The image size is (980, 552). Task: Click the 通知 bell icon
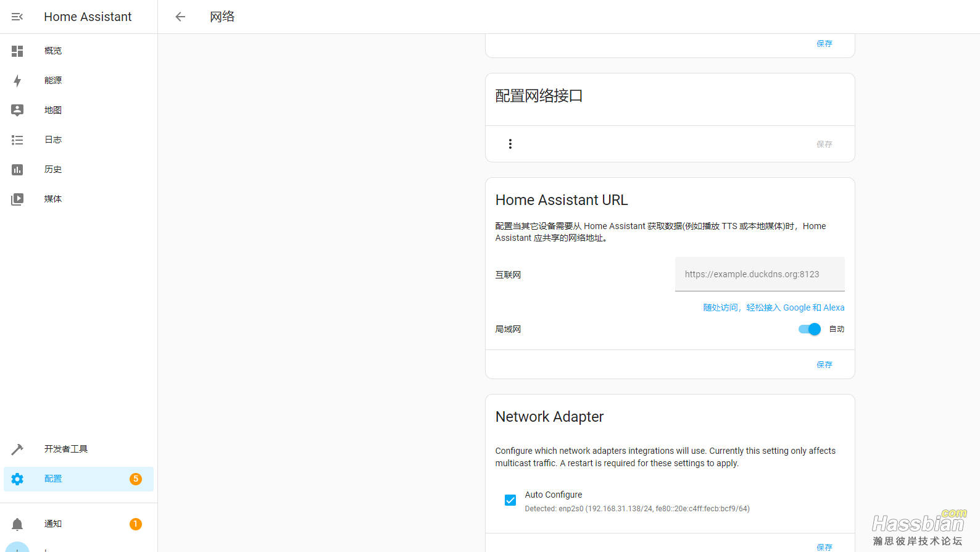click(x=17, y=524)
